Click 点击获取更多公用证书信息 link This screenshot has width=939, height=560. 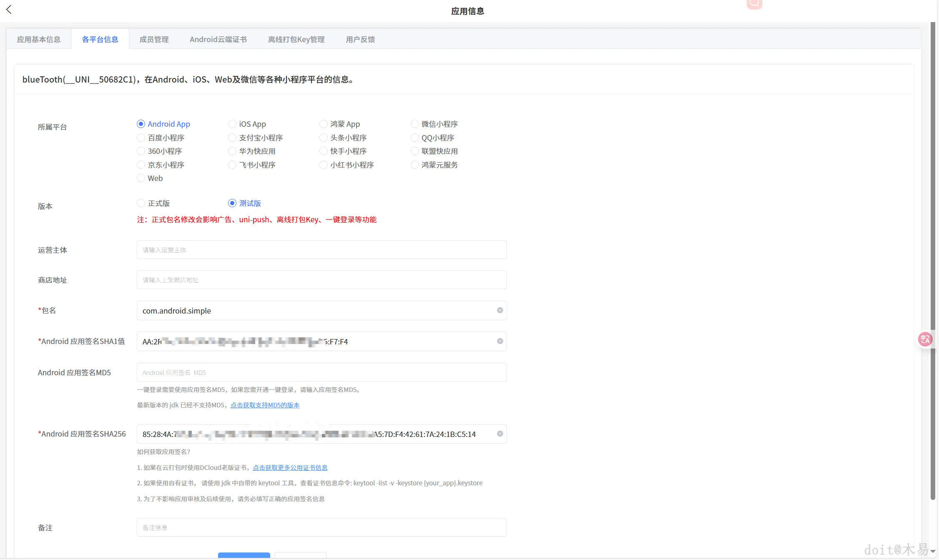pos(290,467)
